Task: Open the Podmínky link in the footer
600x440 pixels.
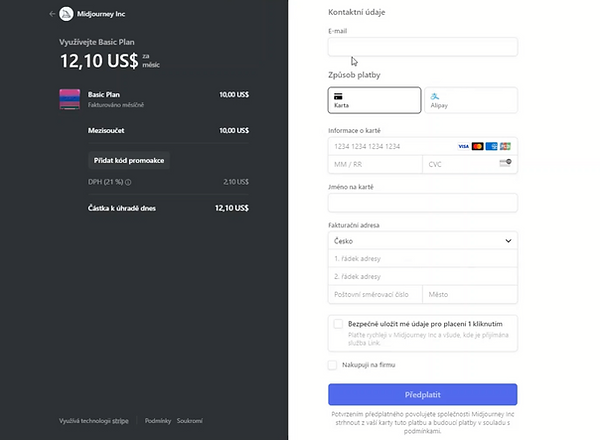Action: (158, 421)
